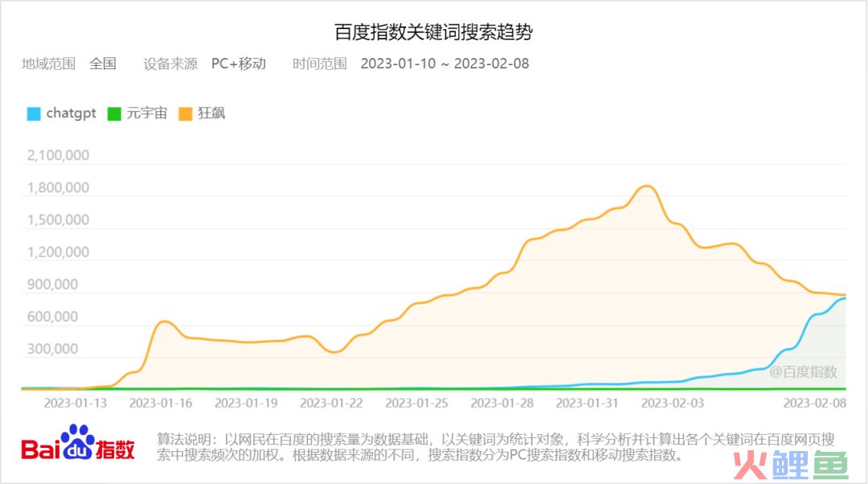The height and width of the screenshot is (484, 868).
Task: Click the 2023-01-19 x-axis date
Action: point(246,403)
